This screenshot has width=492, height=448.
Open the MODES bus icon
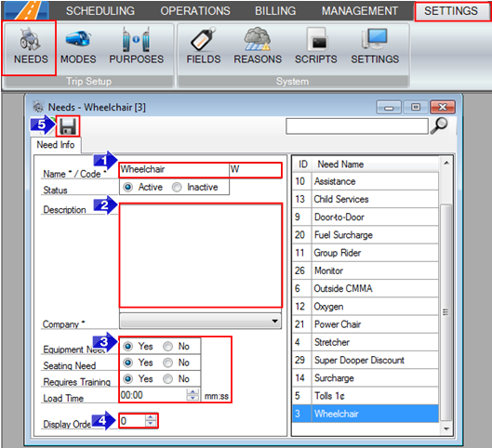coord(78,39)
